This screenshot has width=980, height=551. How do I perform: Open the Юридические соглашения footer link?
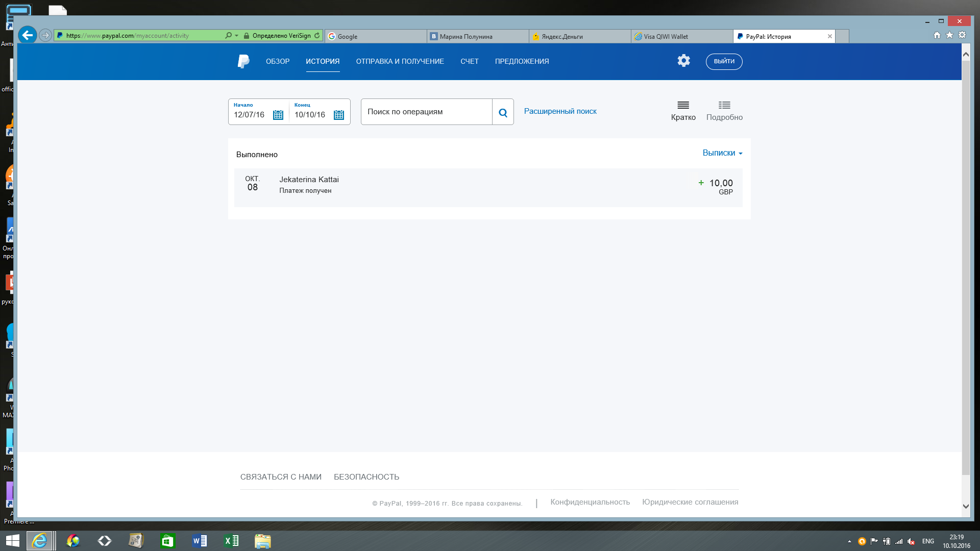tap(690, 502)
